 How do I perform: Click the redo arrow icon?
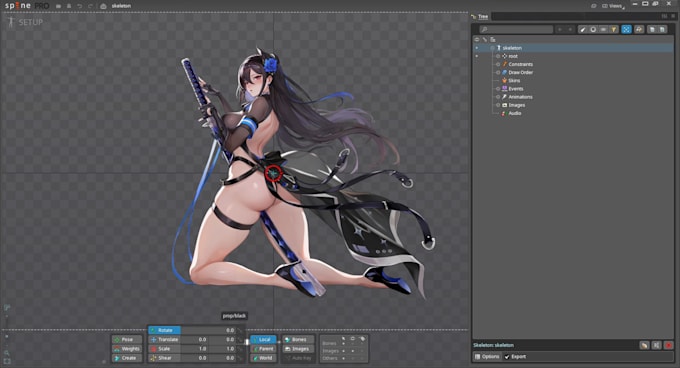click(x=90, y=6)
